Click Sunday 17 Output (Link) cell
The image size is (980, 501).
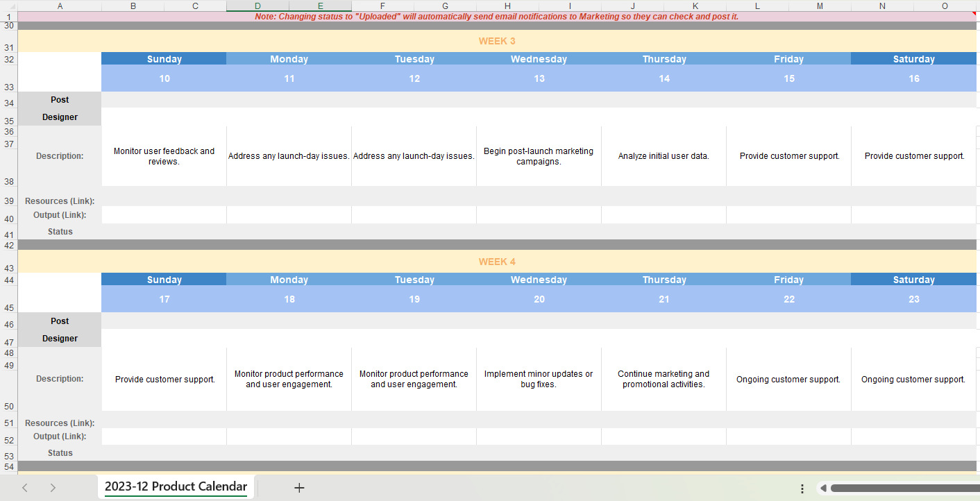click(164, 436)
